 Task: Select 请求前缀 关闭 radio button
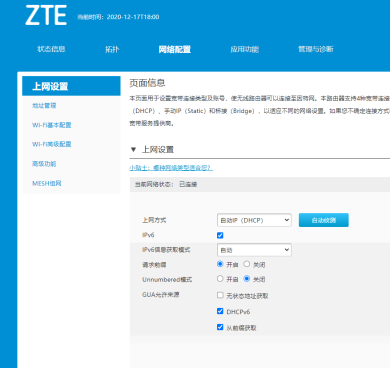click(x=247, y=264)
